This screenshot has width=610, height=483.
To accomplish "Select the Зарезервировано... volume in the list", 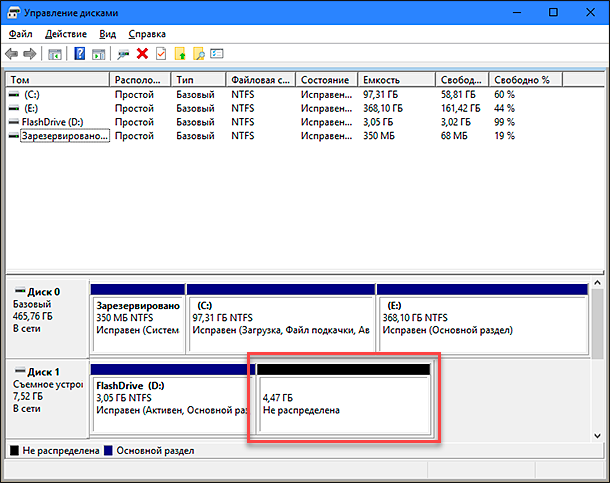I will tap(65, 136).
